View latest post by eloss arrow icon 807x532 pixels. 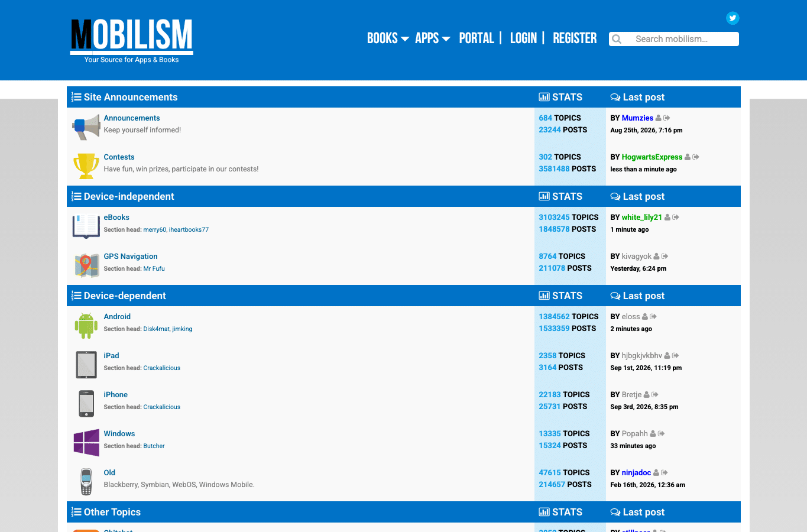[x=653, y=317]
